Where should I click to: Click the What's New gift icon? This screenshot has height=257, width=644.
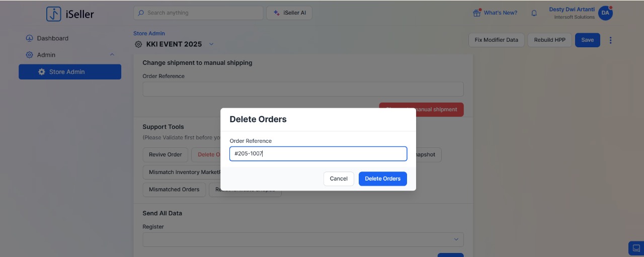click(x=477, y=13)
